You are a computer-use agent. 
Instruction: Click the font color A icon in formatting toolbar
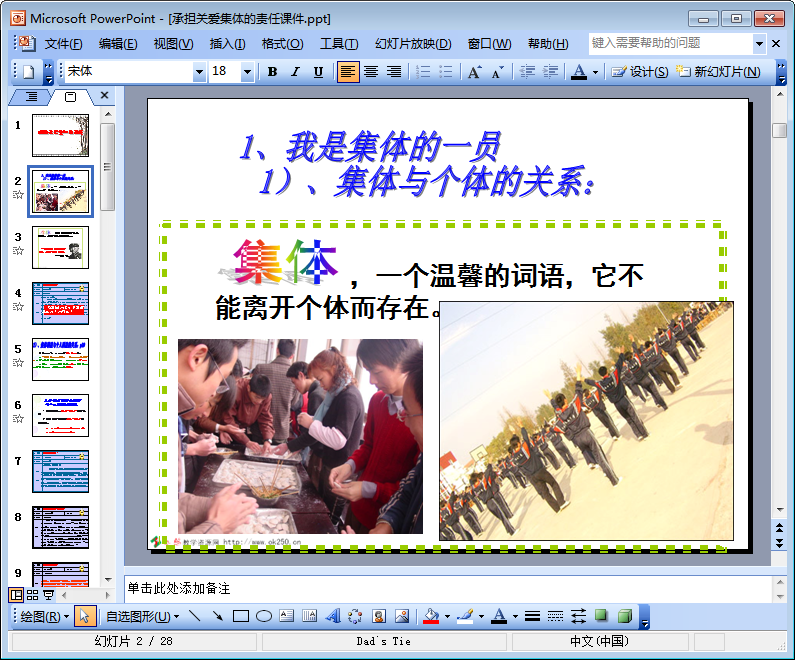579,72
